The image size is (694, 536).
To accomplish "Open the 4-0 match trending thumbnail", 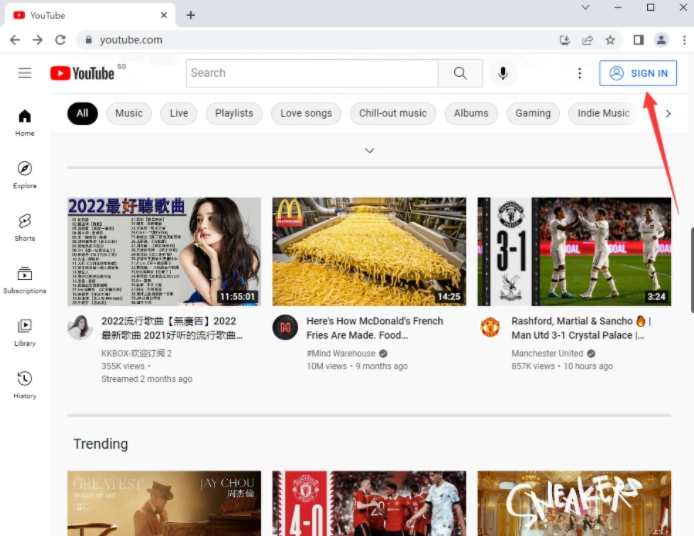I will [369, 503].
